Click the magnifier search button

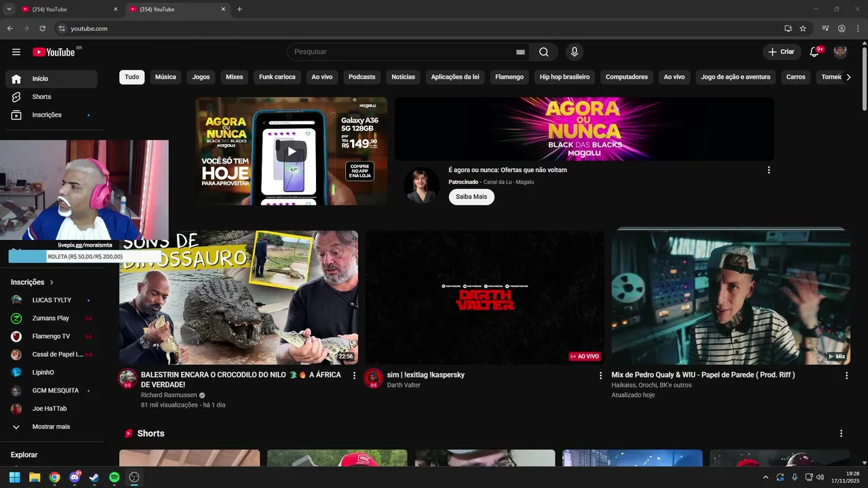tap(544, 52)
